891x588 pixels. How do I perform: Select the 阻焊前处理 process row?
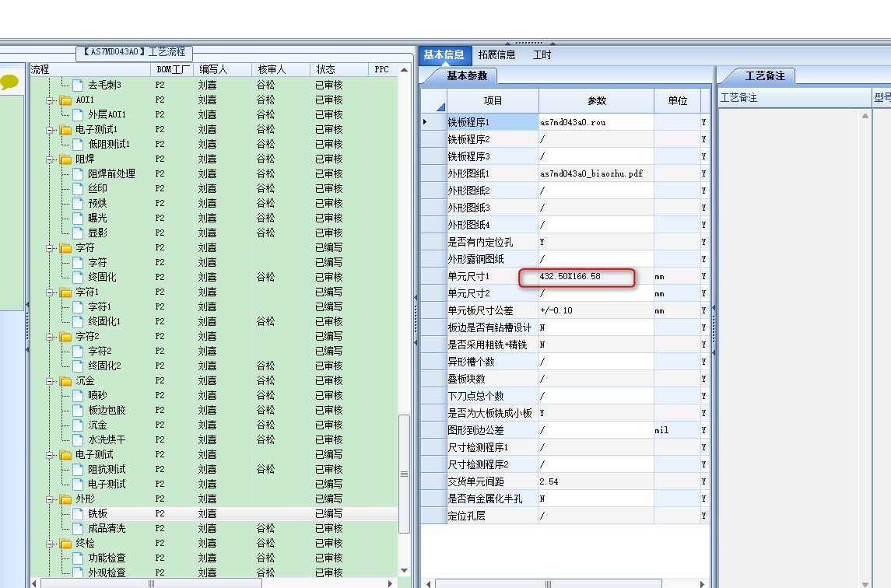coord(214,174)
